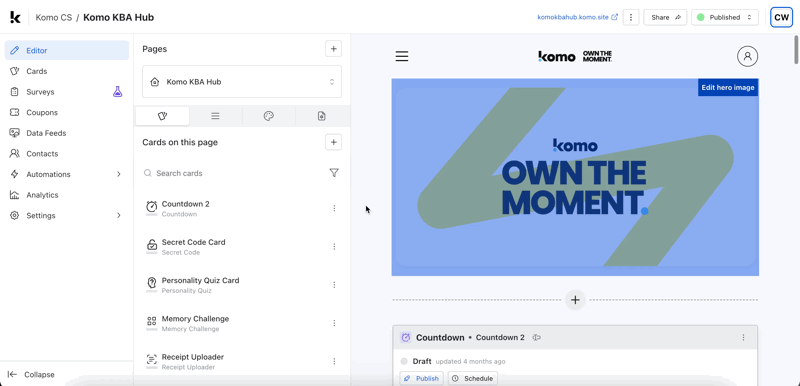This screenshot has height=386, width=800.
Task: Open the card filter funnel icon
Action: [x=334, y=173]
